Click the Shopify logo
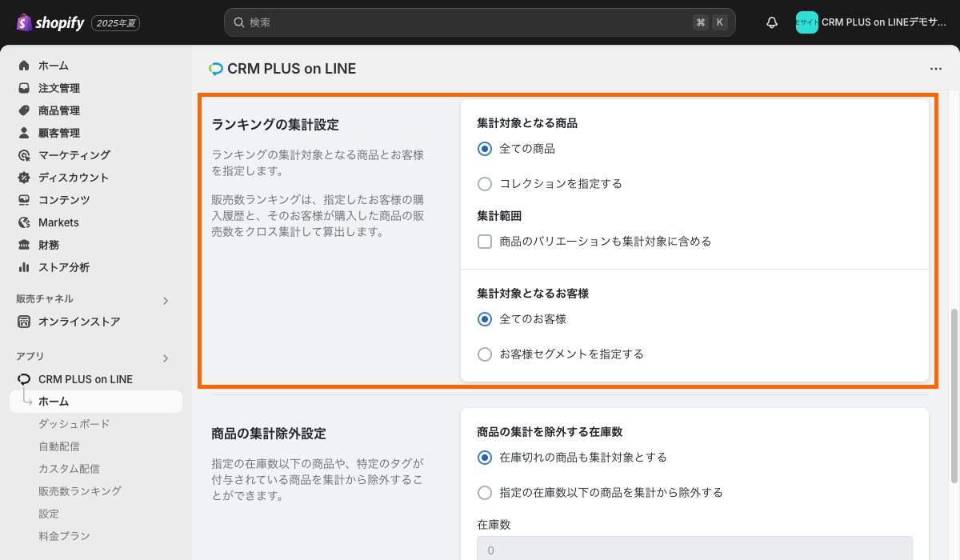960x560 pixels. click(x=50, y=22)
